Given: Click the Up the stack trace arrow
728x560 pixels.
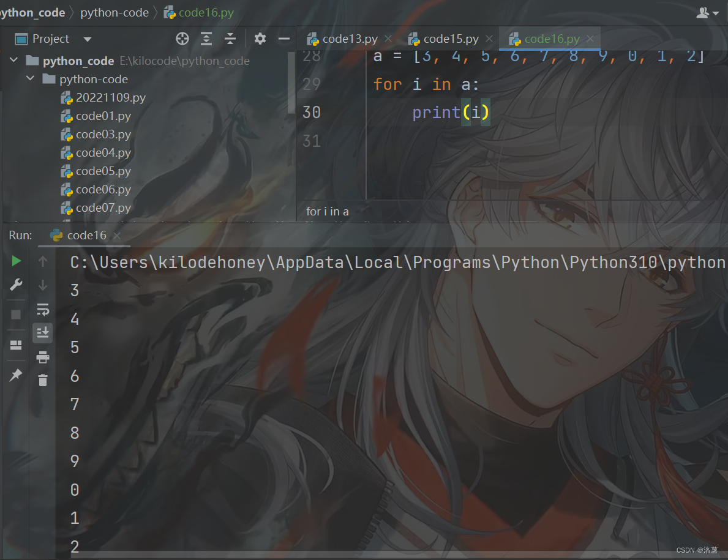Looking at the screenshot, I should click(43, 262).
